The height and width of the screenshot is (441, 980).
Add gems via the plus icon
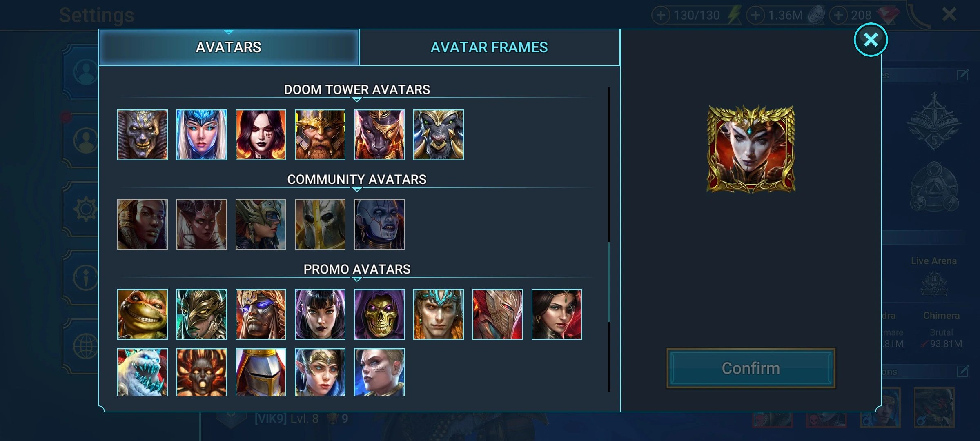(838, 16)
